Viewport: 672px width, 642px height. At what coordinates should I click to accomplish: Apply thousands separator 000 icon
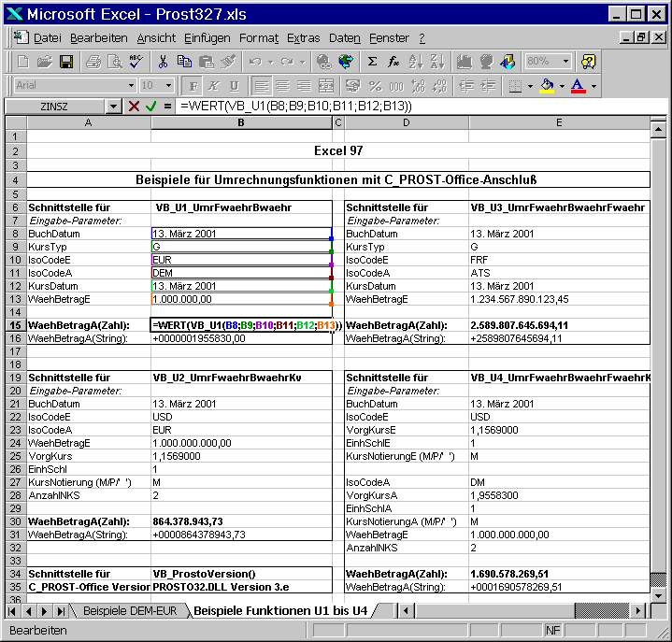coord(396,86)
